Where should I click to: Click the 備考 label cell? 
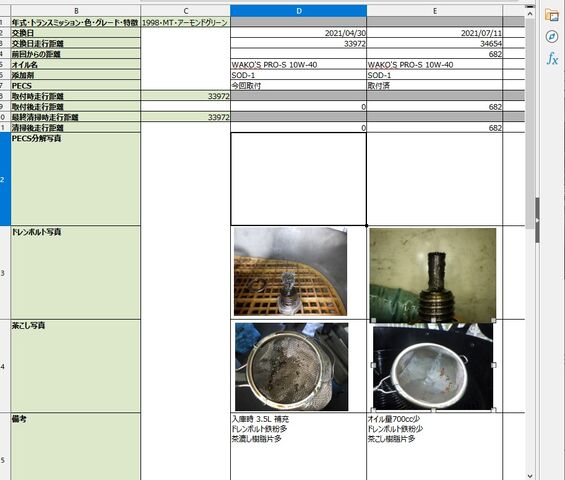click(x=76, y=447)
